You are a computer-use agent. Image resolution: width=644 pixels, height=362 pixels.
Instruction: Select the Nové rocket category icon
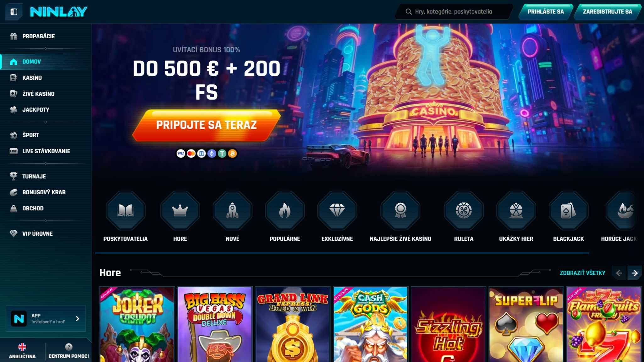tap(233, 210)
